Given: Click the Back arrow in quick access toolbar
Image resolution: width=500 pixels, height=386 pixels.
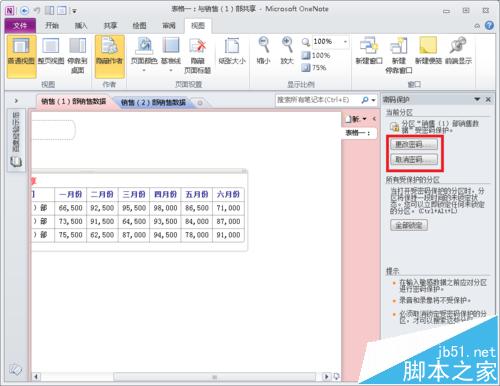Looking at the screenshot, I should (x=24, y=11).
